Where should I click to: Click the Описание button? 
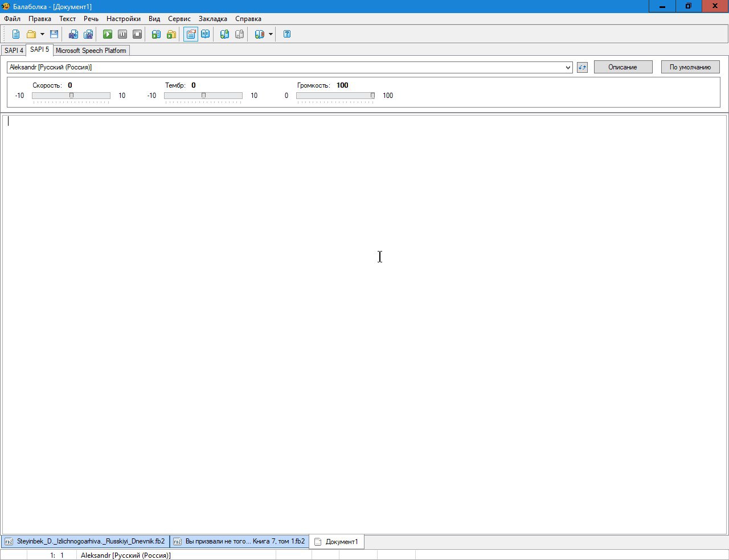coord(622,67)
